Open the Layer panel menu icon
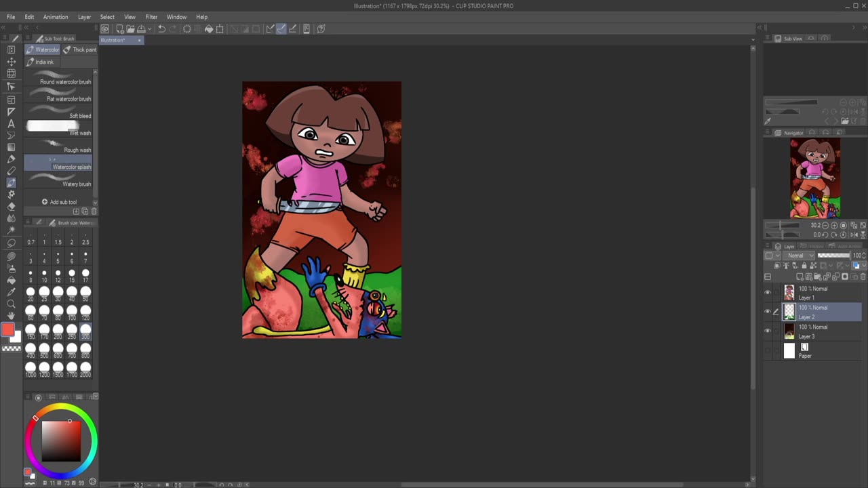868x488 pixels. (768, 246)
